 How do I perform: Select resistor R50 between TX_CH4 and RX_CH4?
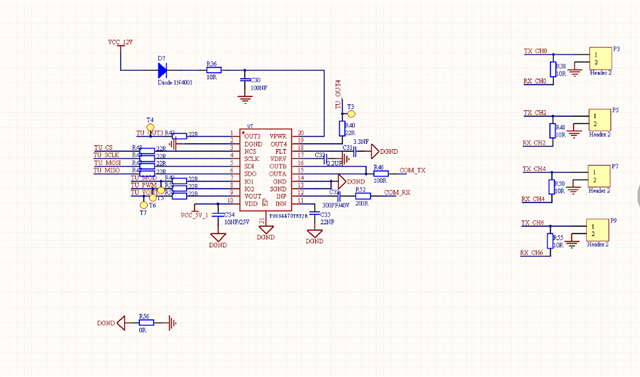coord(551,187)
